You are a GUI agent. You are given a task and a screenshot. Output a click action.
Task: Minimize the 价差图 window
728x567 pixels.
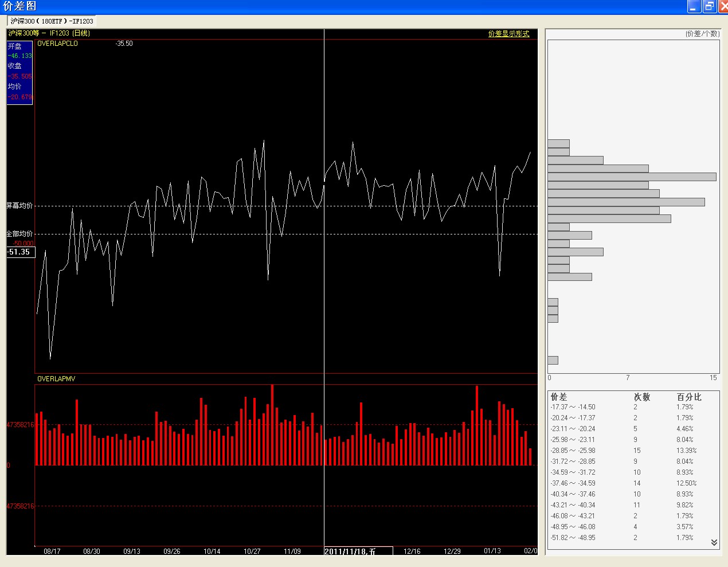coord(694,6)
